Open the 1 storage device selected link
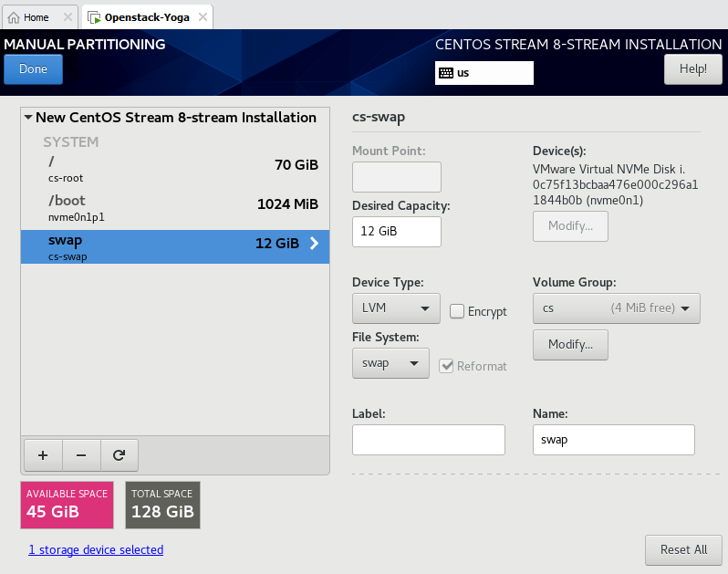Screen dimensions: 728x574 point(96,550)
